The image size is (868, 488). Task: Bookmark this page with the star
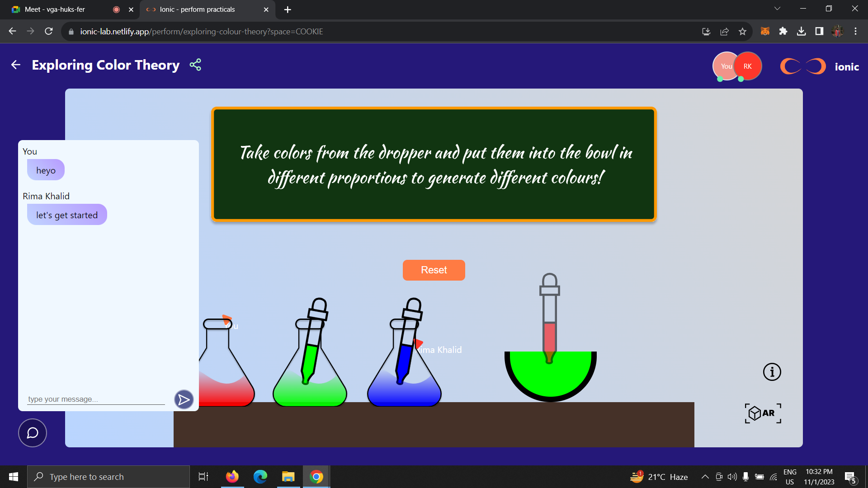tap(742, 31)
